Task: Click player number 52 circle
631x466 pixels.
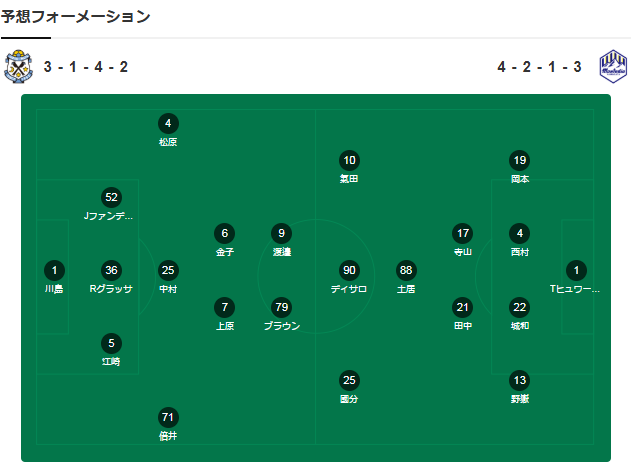Action: [112, 197]
